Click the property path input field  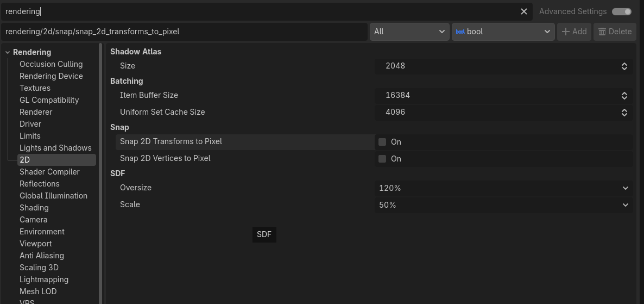click(x=185, y=32)
